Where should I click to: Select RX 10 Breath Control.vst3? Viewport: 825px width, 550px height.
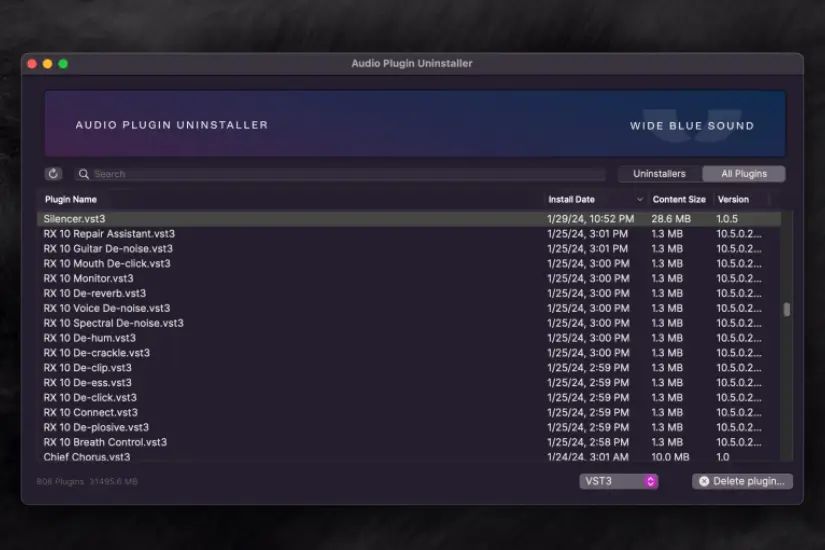(x=409, y=442)
